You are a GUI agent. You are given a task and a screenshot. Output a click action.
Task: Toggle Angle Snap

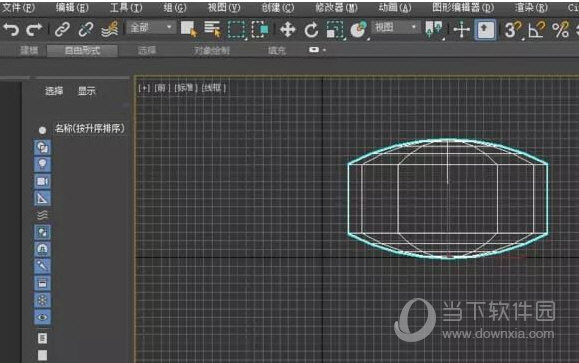click(x=537, y=30)
